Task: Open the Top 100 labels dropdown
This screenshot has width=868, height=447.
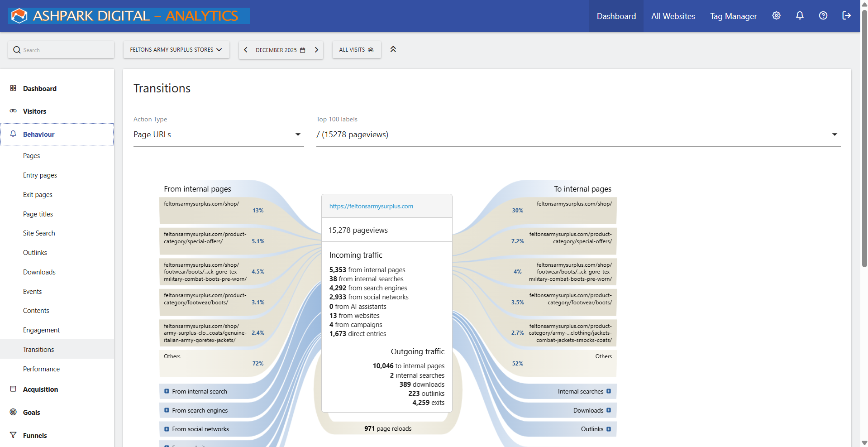Action: pyautogui.click(x=835, y=134)
